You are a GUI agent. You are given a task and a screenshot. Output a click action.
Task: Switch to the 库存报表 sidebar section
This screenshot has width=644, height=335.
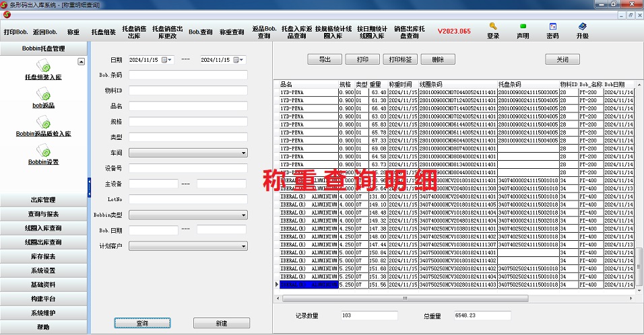tap(43, 256)
